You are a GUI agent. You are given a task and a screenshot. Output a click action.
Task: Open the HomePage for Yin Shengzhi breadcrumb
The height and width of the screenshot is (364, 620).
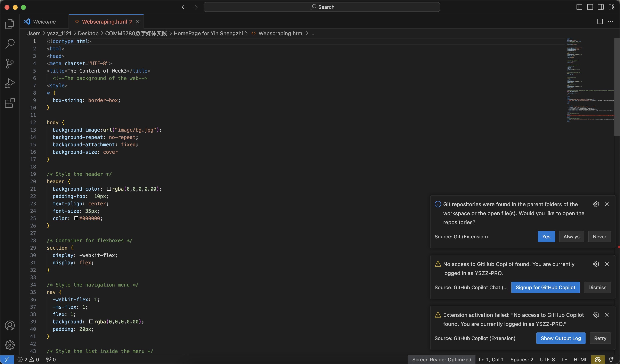point(209,33)
